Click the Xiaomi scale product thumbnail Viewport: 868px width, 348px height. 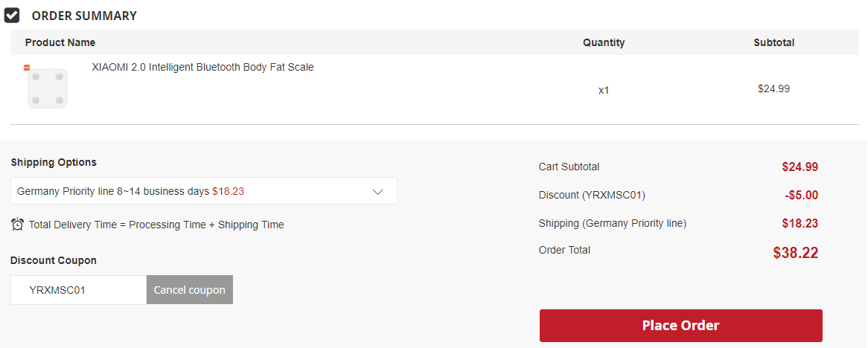[x=48, y=88]
